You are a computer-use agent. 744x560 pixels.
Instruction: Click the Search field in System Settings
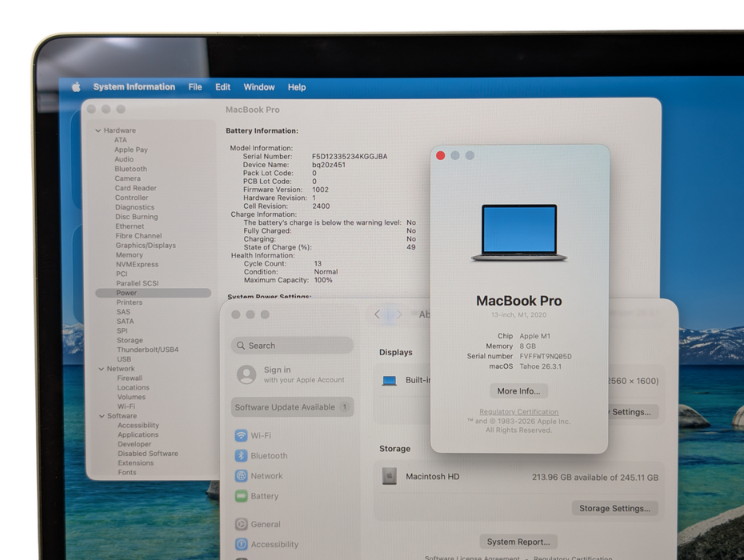point(292,346)
